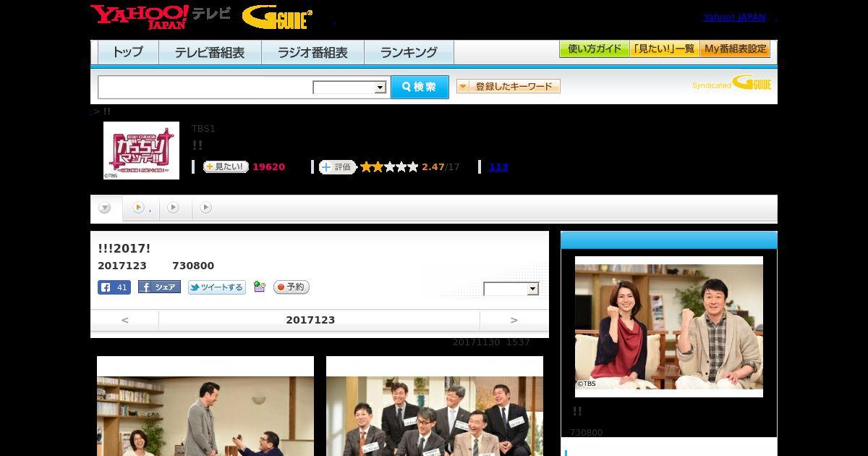868x456 pixels.
Task: Click the !!!2017! program title
Action: [124, 248]
